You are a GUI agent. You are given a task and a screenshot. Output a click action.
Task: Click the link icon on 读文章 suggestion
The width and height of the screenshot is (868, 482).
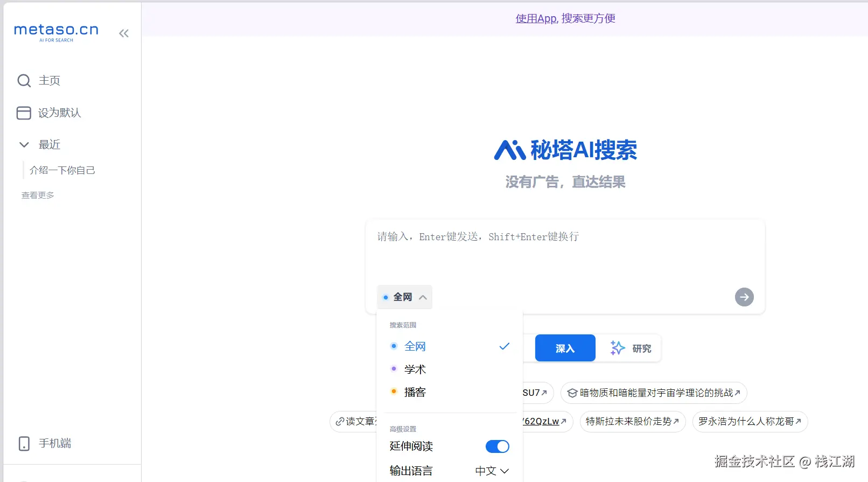tap(340, 422)
